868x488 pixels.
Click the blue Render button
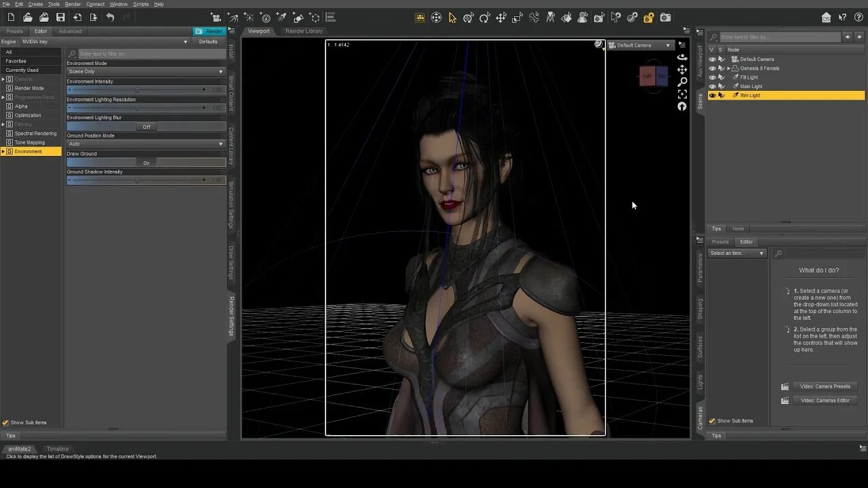pyautogui.click(x=209, y=31)
